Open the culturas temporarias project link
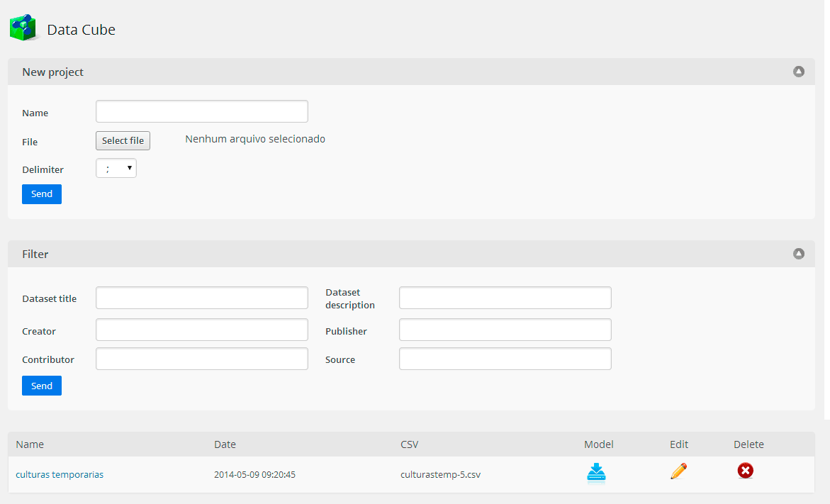 click(x=60, y=474)
